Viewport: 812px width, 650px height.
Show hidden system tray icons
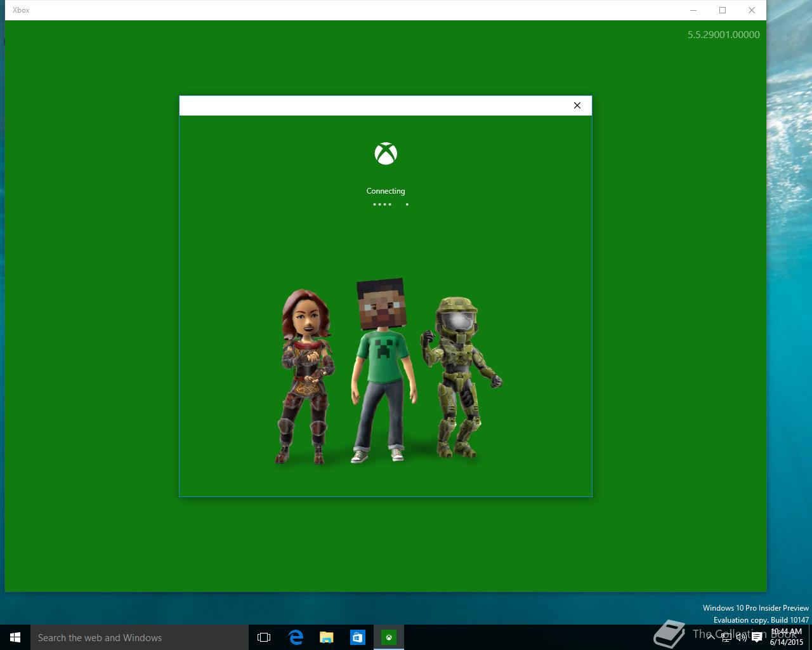coord(711,637)
